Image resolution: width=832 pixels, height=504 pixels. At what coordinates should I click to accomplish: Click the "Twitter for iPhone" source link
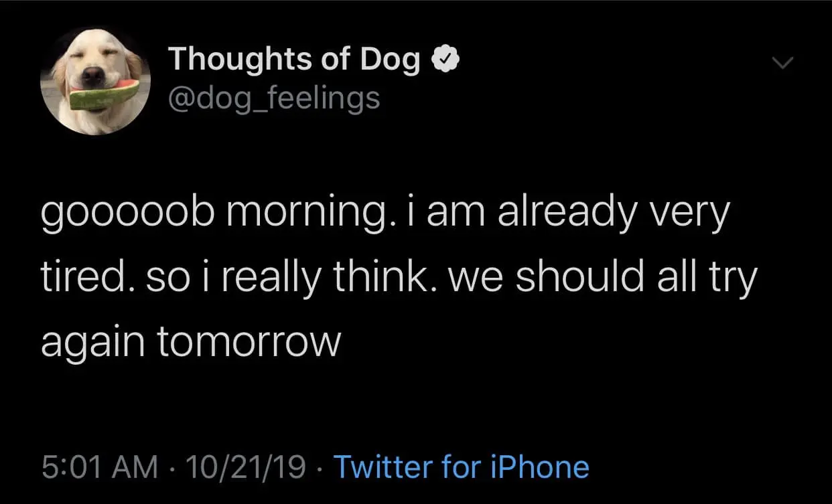coord(461,467)
